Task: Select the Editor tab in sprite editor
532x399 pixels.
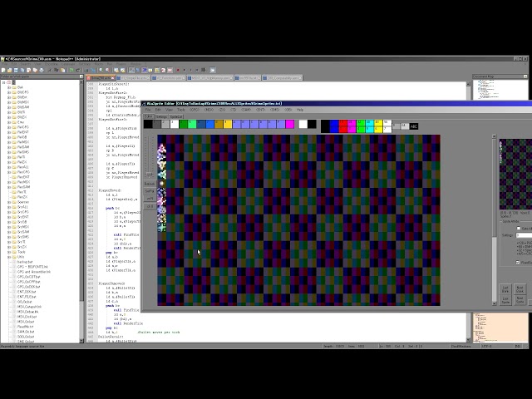Action: 149,116
